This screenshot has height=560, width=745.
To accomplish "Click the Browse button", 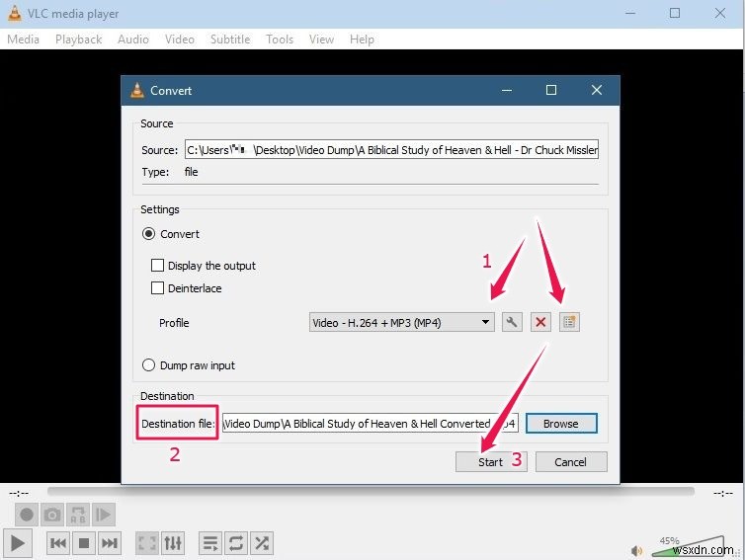I will [561, 423].
